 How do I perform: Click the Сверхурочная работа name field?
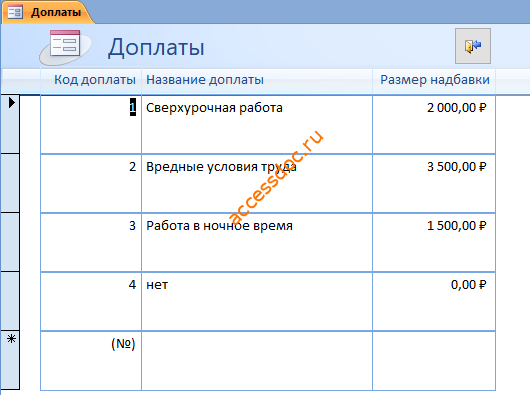pyautogui.click(x=257, y=124)
